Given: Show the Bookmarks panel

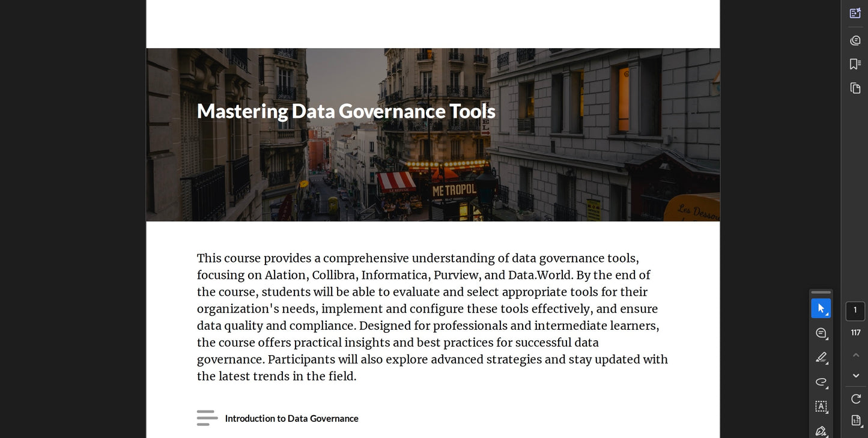Looking at the screenshot, I should tap(855, 64).
